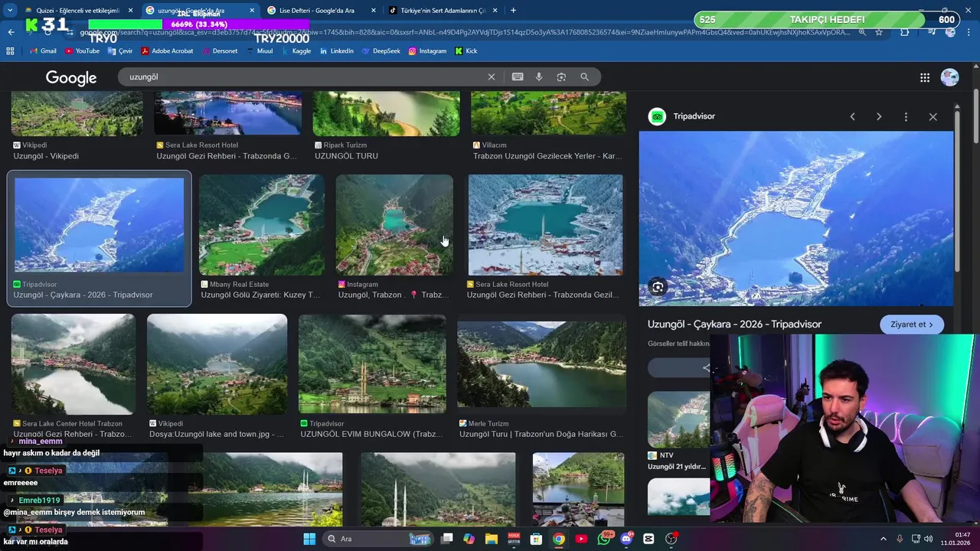The width and height of the screenshot is (980, 551).
Task: Open a new browser tab
Action: (513, 10)
